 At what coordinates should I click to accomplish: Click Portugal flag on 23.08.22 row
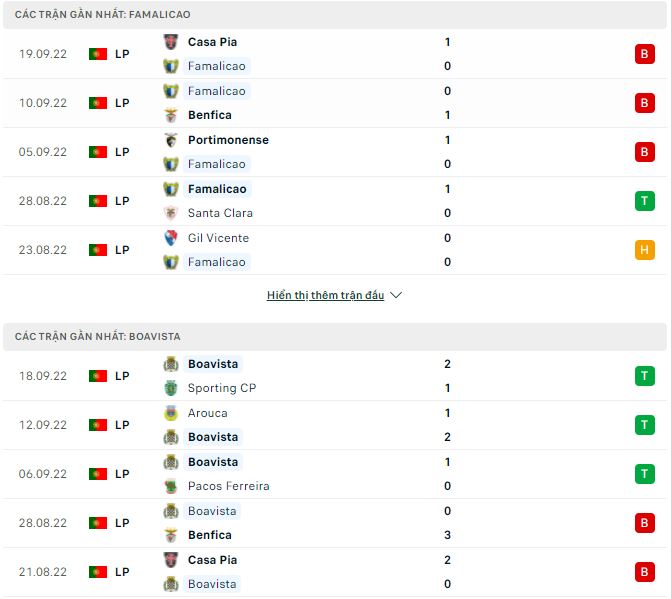coord(97,250)
